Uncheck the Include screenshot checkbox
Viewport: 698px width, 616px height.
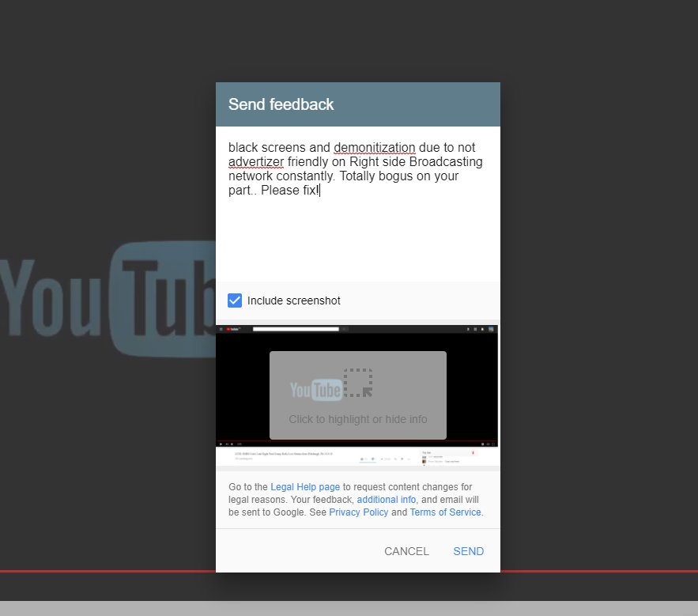point(235,300)
